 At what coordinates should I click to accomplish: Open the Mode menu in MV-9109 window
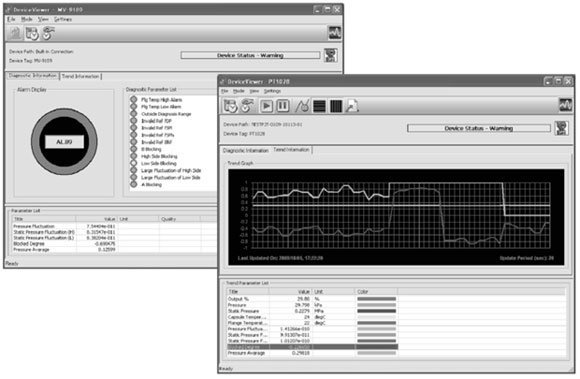pos(27,19)
